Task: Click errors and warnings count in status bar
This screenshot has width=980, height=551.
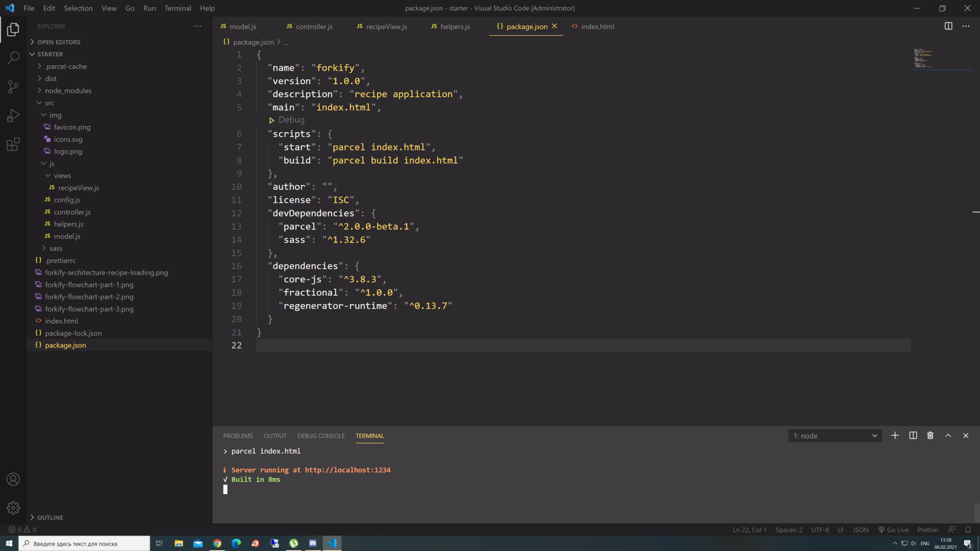Action: pyautogui.click(x=22, y=530)
